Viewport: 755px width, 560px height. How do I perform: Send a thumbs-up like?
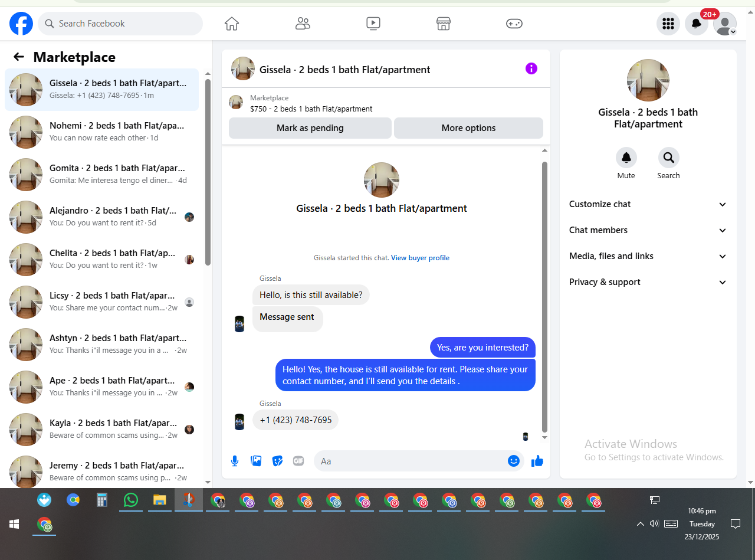click(537, 461)
